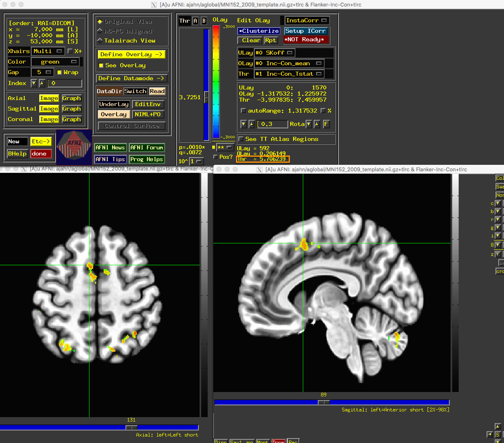504x443 pixels.
Task: Open the crosshair Color green dropdown
Action: [55, 62]
